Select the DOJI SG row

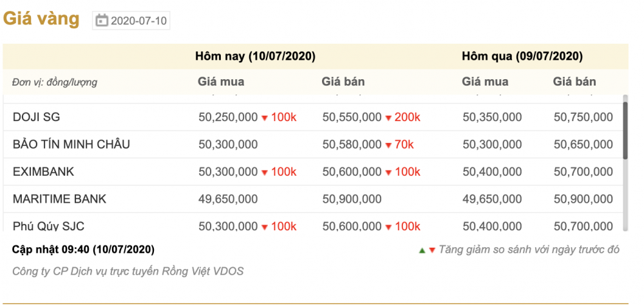coord(313,117)
